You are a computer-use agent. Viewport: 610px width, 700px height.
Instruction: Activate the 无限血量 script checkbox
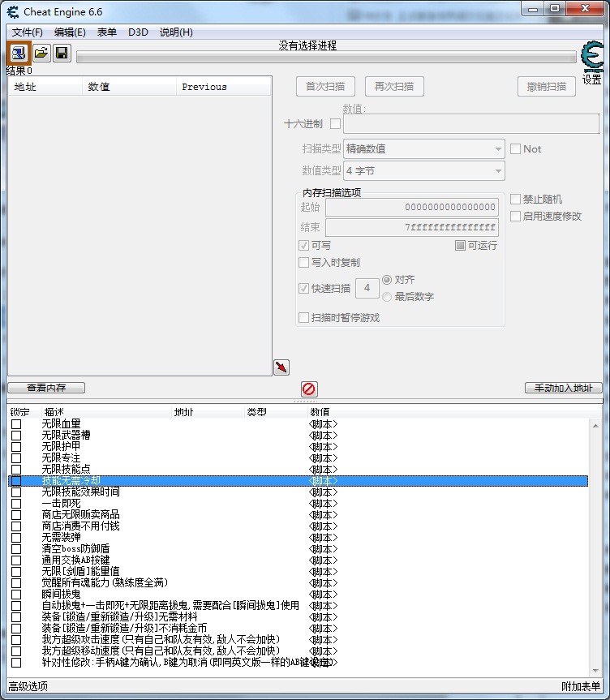[16, 423]
